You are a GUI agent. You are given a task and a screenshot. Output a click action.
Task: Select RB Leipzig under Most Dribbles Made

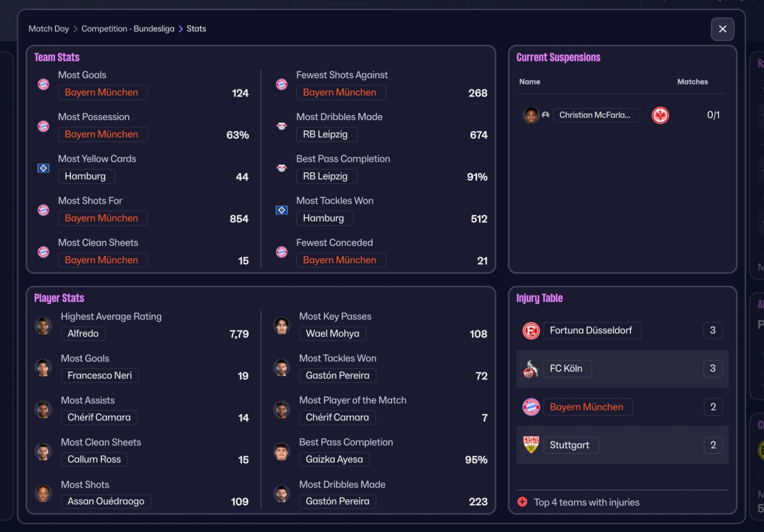tap(326, 134)
